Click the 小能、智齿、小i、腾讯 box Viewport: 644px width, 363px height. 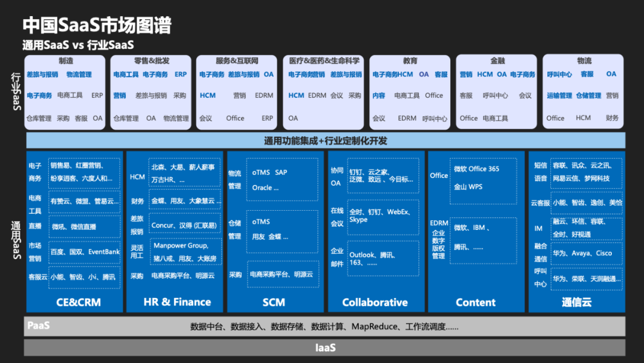point(84,278)
